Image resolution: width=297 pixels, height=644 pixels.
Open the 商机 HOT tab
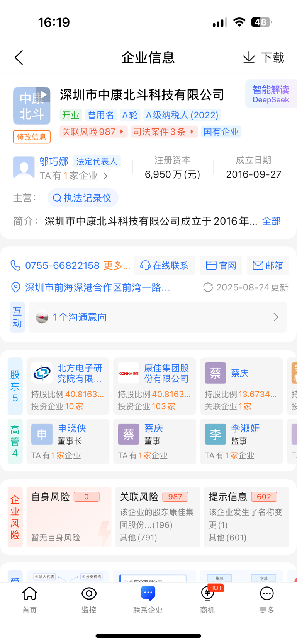(207, 600)
